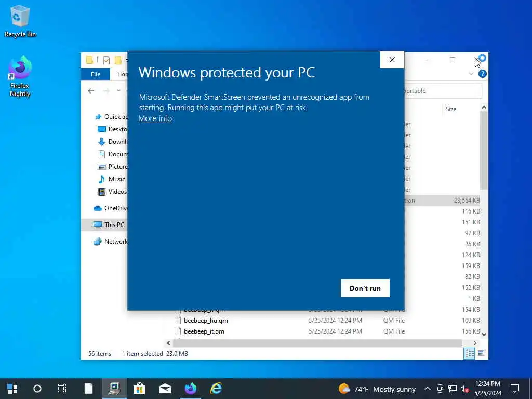Click the running app icon on taskbar

click(114, 389)
